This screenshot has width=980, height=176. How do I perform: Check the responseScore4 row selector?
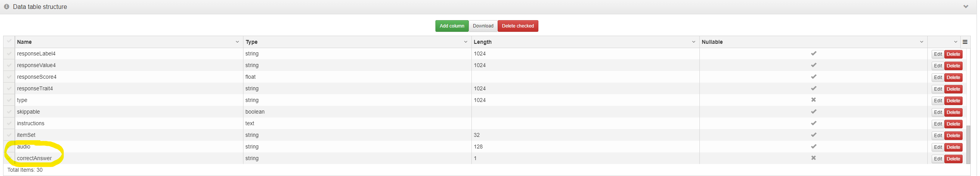[9, 77]
